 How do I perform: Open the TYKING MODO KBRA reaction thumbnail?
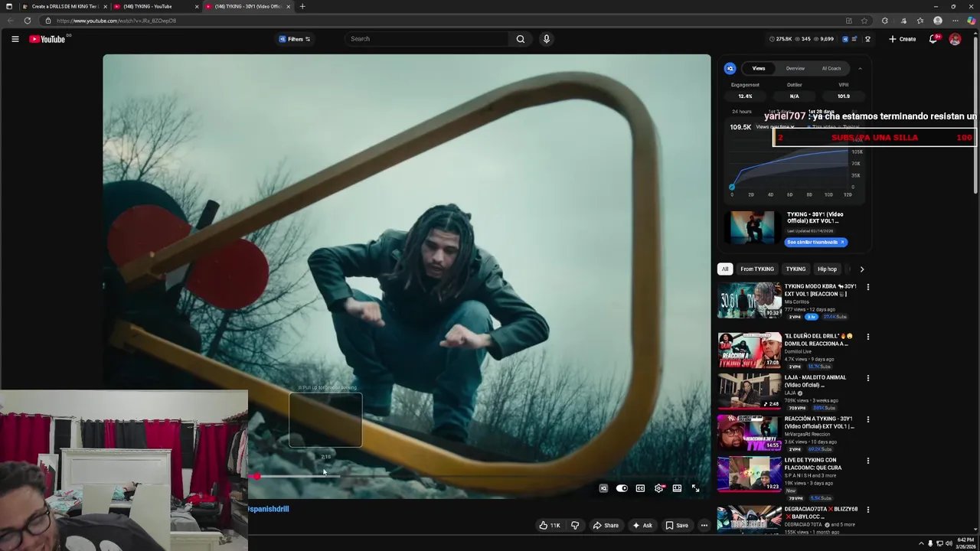pos(750,300)
